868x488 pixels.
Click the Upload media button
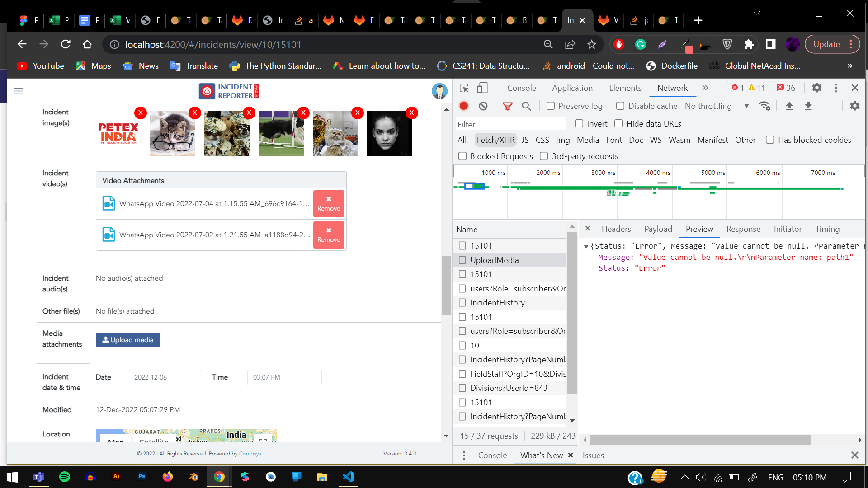tap(128, 340)
